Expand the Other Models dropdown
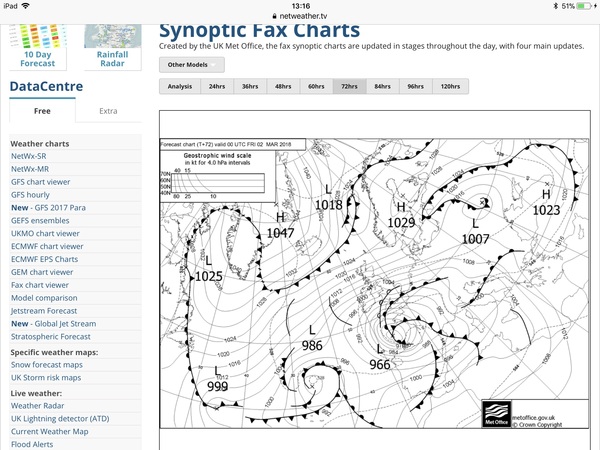This screenshot has height=450, width=600. (x=191, y=64)
